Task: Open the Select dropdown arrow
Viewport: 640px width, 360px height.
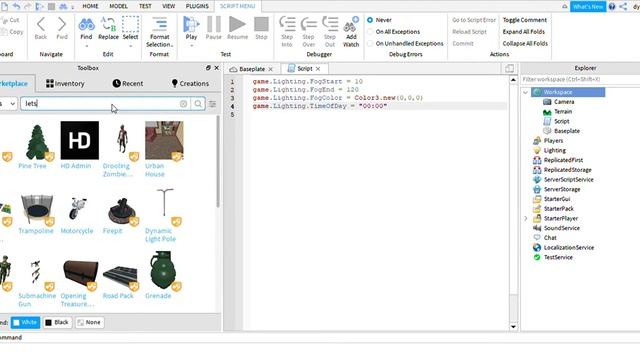Action: click(x=131, y=46)
